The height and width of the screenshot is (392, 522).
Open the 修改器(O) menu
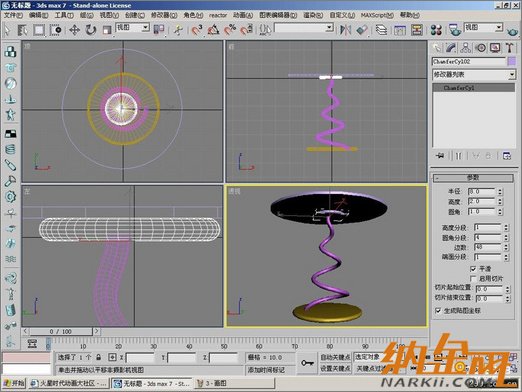pyautogui.click(x=163, y=15)
